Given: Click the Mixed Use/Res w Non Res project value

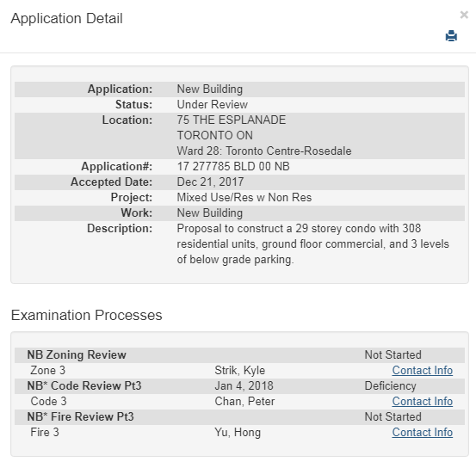Looking at the screenshot, I should tap(244, 197).
